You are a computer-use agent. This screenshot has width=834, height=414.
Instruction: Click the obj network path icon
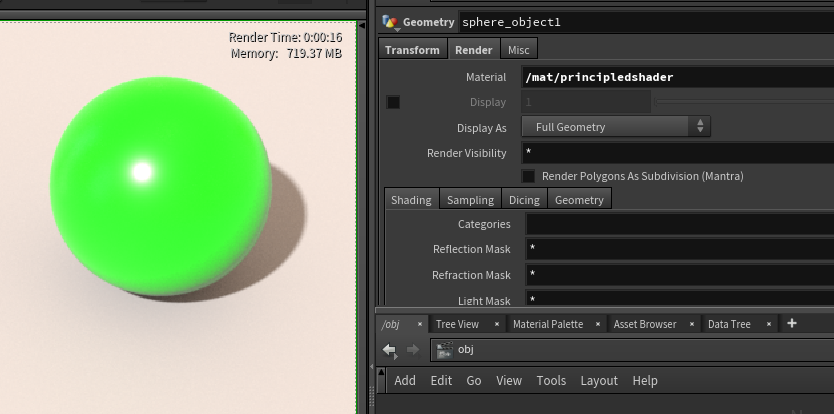pyautogui.click(x=445, y=349)
